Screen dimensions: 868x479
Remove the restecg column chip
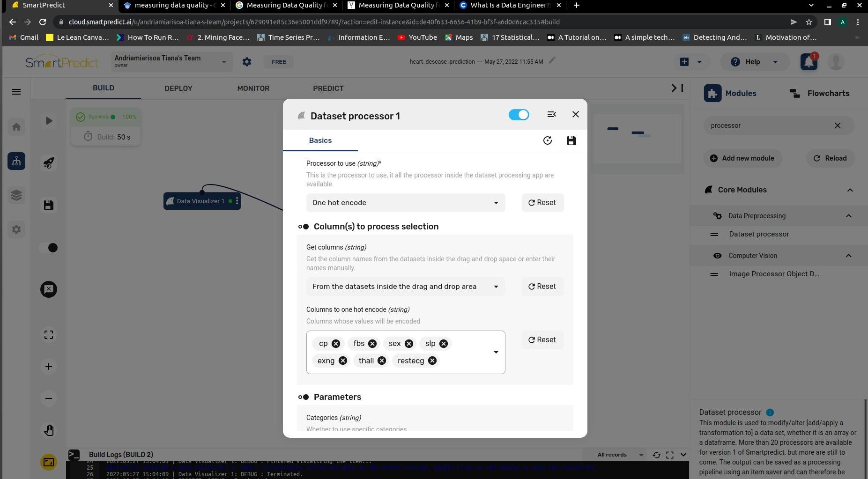[432, 361]
